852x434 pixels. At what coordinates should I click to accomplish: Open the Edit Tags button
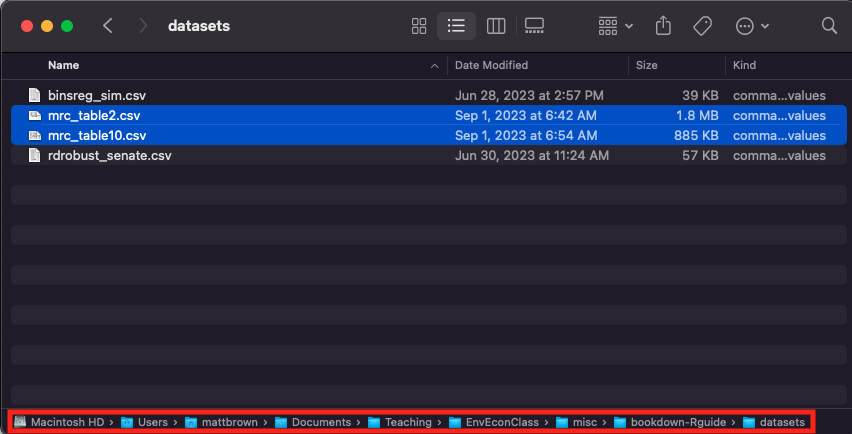click(702, 26)
